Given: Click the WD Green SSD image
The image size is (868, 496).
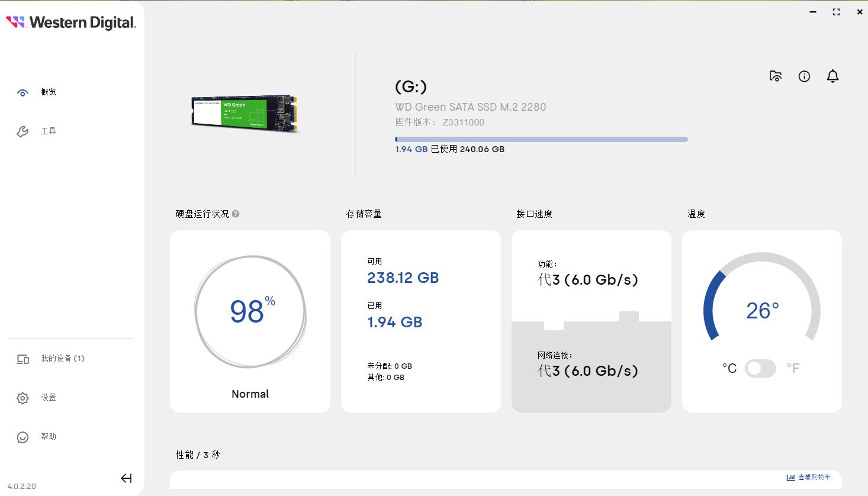Looking at the screenshot, I should click(245, 113).
